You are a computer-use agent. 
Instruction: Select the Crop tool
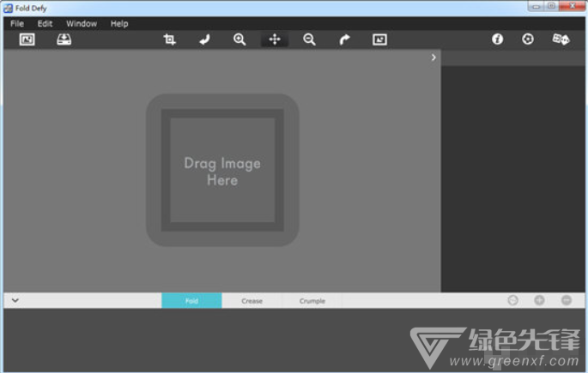pos(169,39)
